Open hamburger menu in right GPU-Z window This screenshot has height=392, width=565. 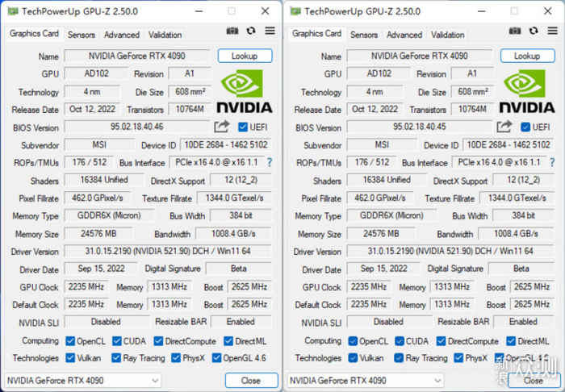552,31
